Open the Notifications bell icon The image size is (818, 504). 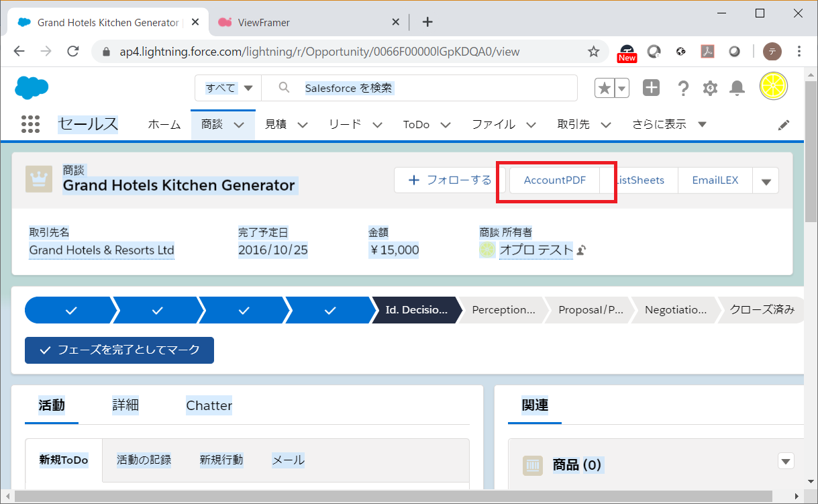pyautogui.click(x=737, y=88)
